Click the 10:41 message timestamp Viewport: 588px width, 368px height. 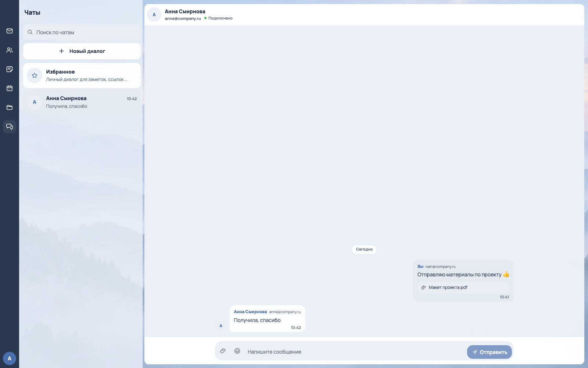pyautogui.click(x=504, y=297)
